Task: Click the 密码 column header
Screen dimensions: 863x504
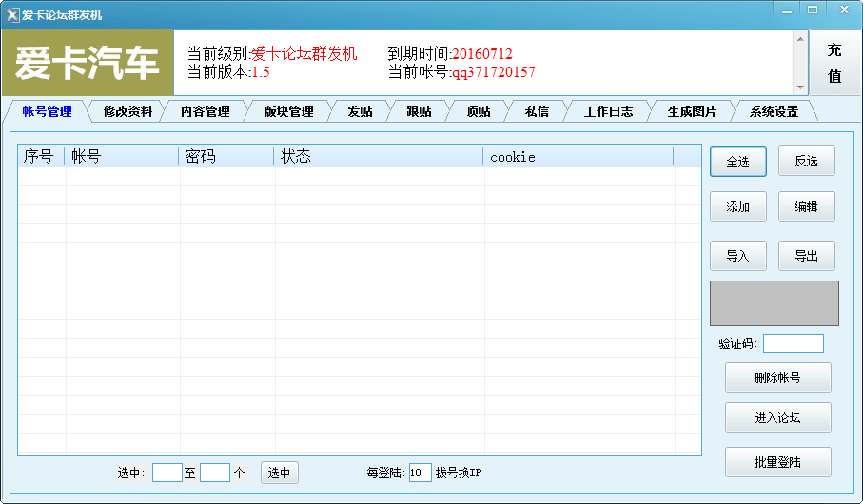Action: tap(226, 157)
